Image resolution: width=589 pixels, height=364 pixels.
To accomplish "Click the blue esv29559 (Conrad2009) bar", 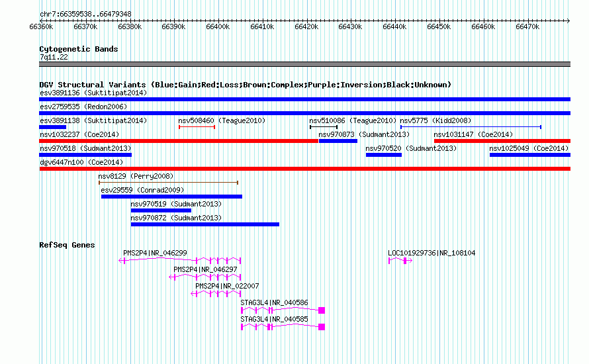I will (171, 197).
